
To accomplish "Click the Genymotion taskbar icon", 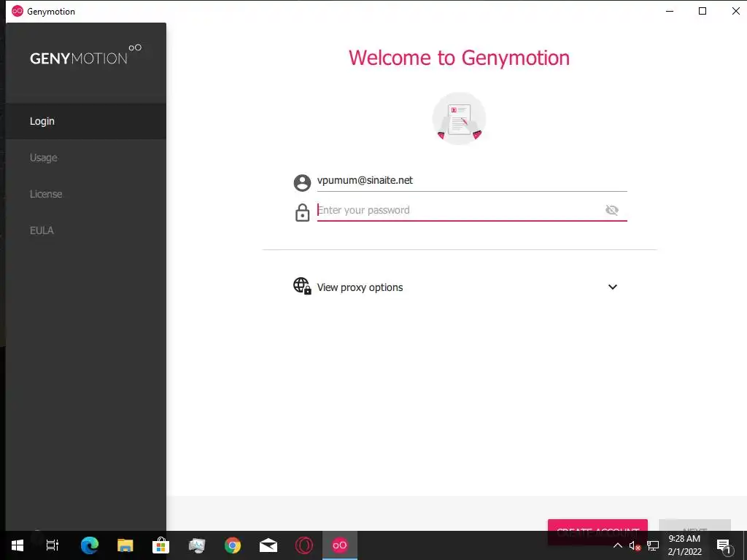I will pos(340,545).
